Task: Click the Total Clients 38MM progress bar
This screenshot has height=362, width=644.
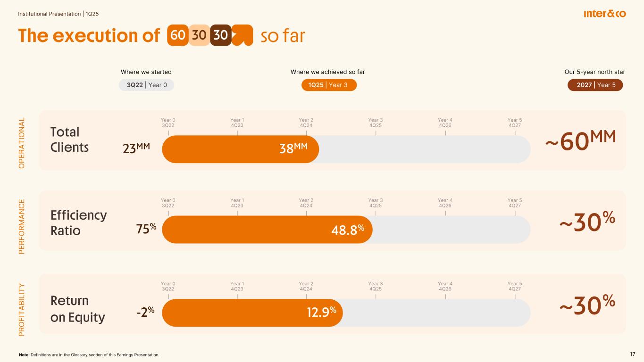Action: [x=241, y=149]
